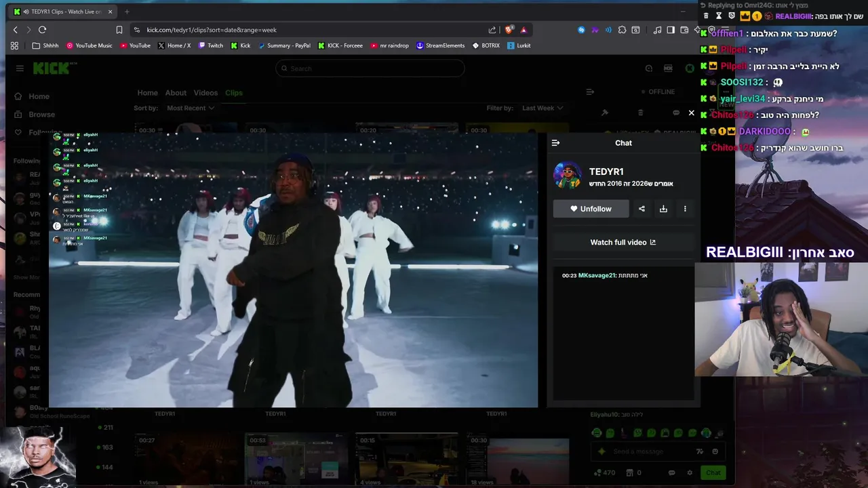
Task: Click the share icon beside Unfollow
Action: pyautogui.click(x=642, y=209)
